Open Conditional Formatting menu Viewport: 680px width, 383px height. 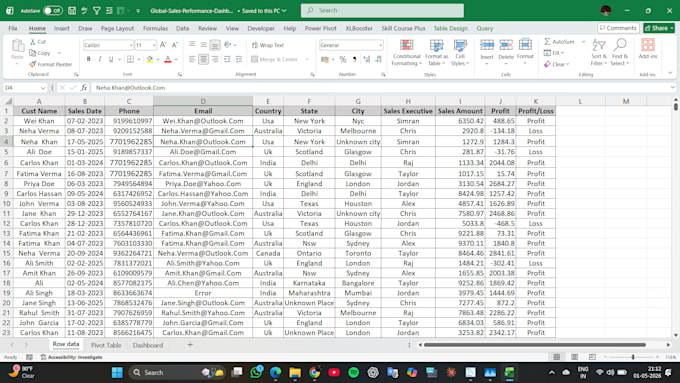point(406,52)
